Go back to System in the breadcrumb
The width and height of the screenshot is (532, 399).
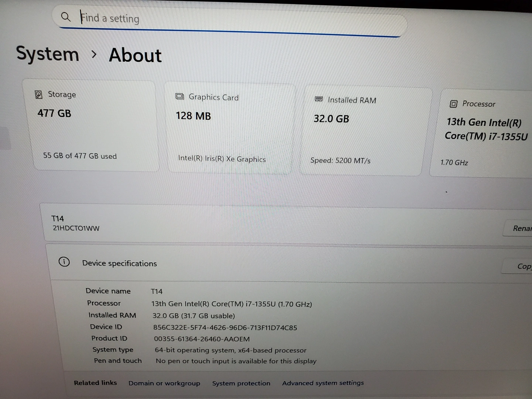click(x=48, y=54)
